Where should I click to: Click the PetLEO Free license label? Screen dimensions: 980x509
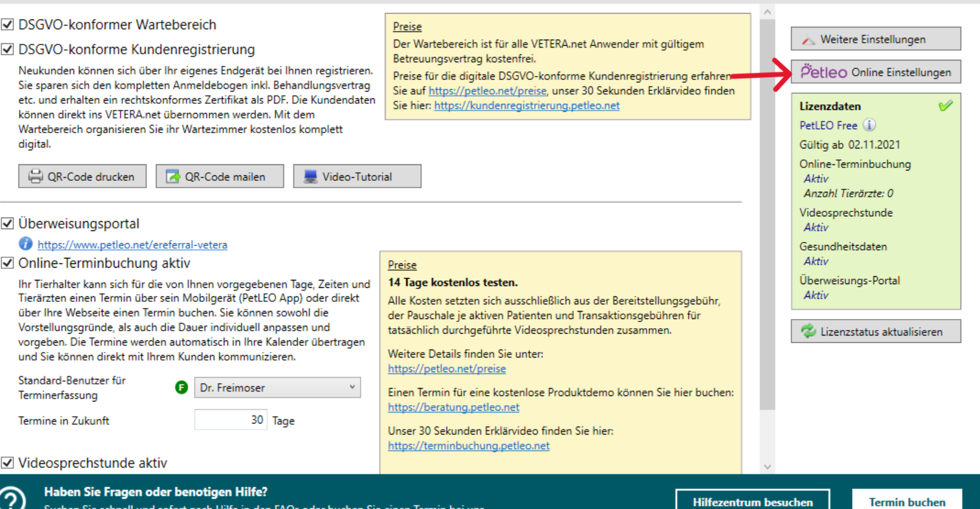pos(828,125)
